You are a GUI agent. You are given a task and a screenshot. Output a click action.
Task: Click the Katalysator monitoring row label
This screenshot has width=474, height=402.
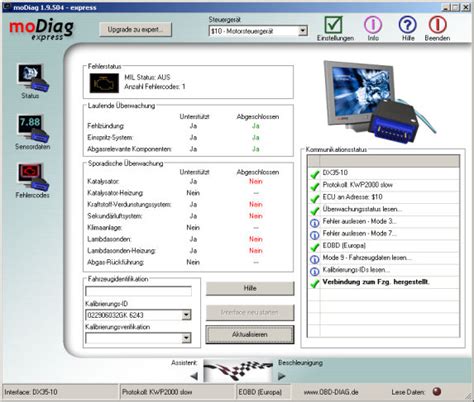[103, 182]
